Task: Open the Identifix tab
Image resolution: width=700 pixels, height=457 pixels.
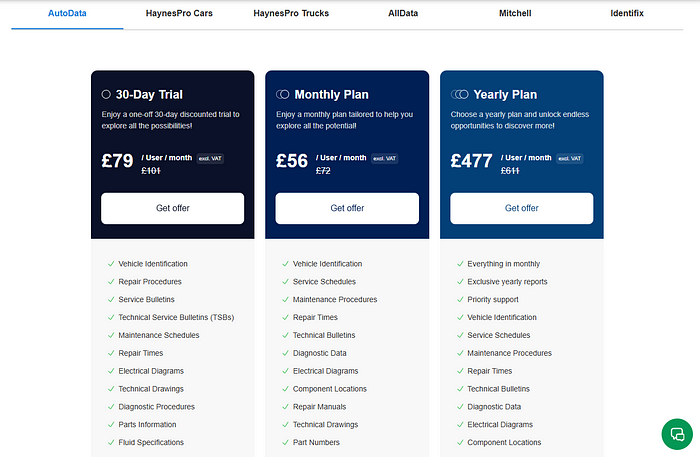Action: (627, 13)
